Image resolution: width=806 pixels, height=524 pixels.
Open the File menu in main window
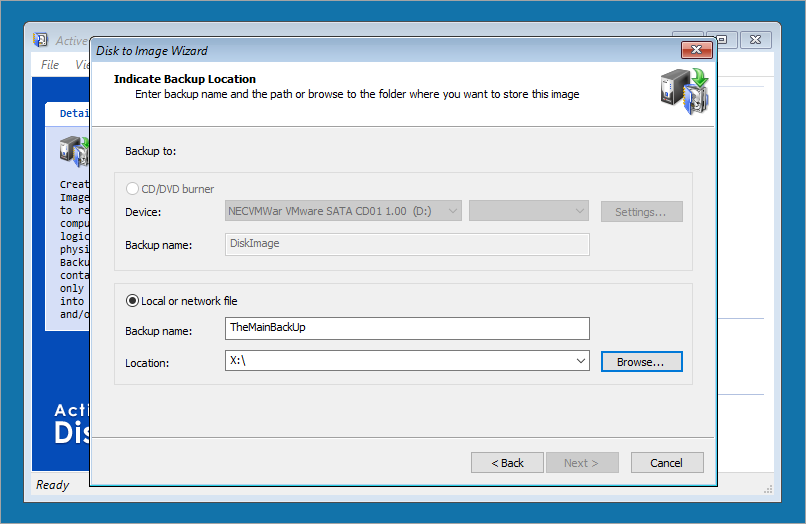click(50, 65)
